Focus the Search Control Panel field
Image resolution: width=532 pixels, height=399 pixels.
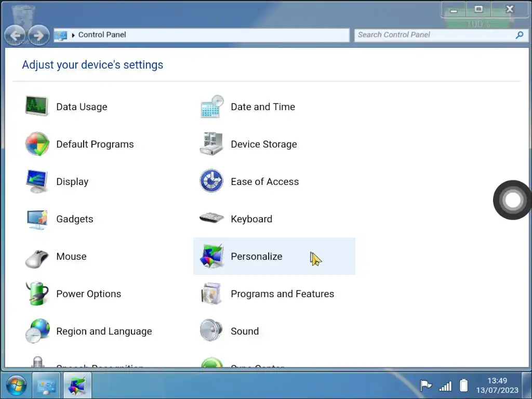tap(441, 35)
